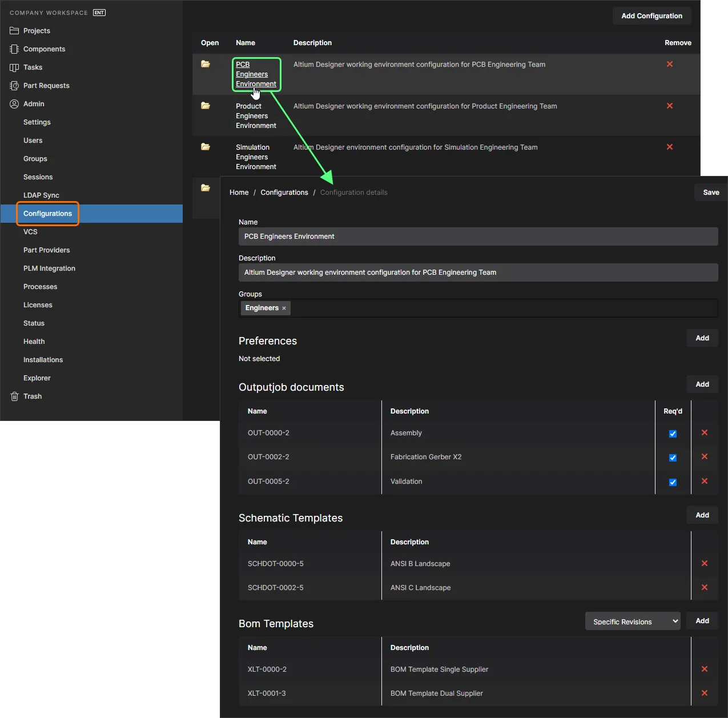Screen dimensions: 728x718
Task: Select XLT-0001-3 BOM template name cell
Action: click(267, 693)
